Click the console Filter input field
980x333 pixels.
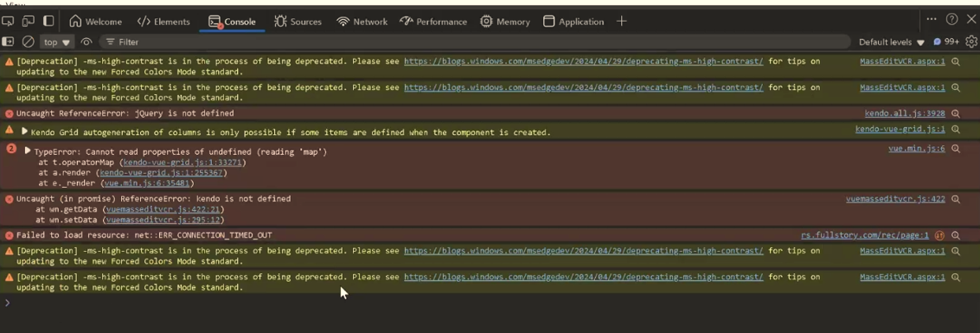click(475, 42)
